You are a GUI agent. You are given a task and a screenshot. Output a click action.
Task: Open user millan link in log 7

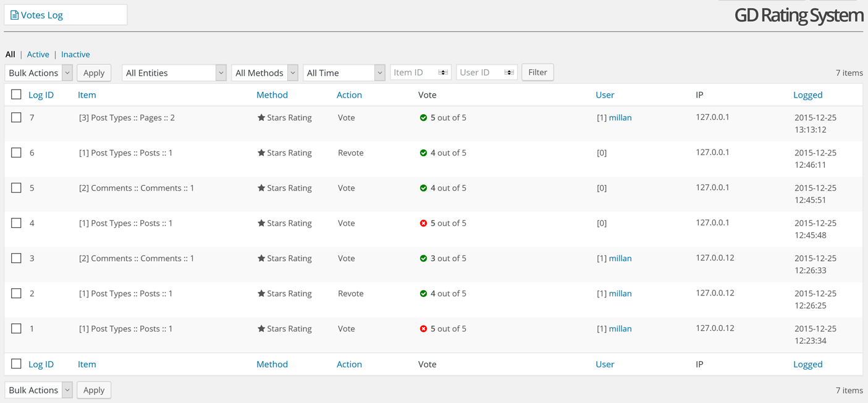pos(620,118)
